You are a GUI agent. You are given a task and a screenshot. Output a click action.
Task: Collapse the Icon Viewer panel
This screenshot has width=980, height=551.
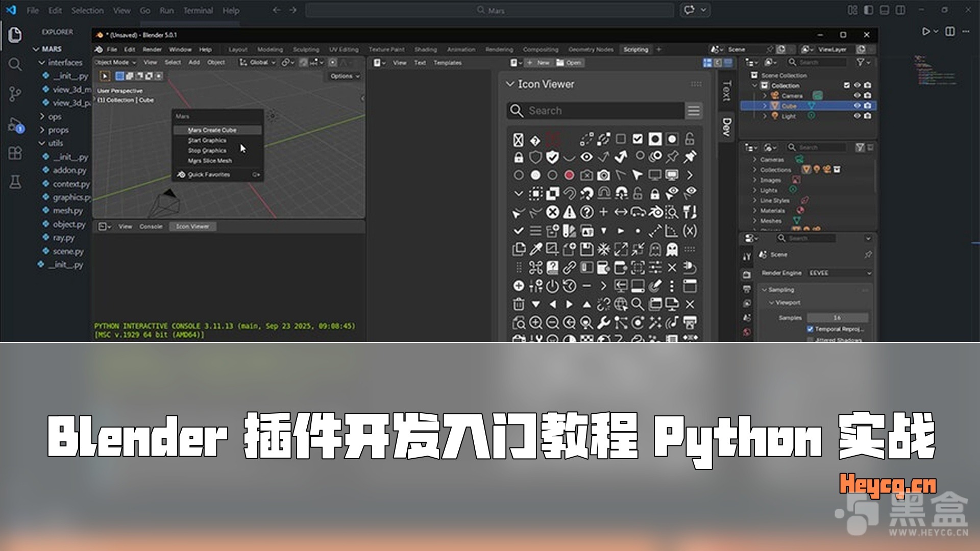510,84
